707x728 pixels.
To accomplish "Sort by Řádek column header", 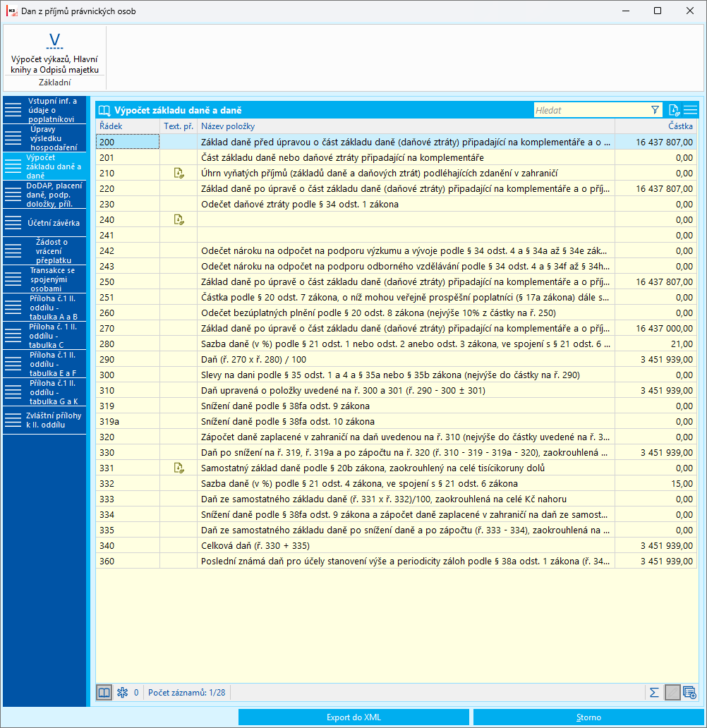I will pos(128,126).
